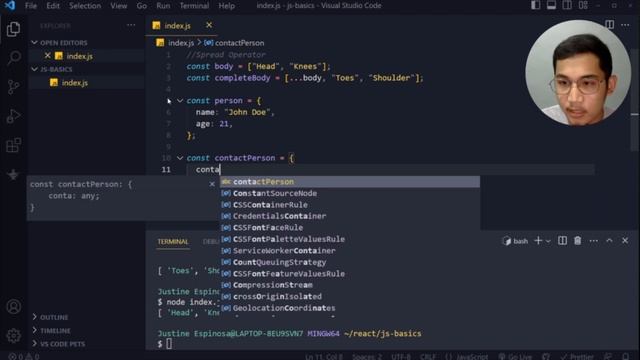The height and width of the screenshot is (360, 640).
Task: Split the terminal
Action: point(562,241)
